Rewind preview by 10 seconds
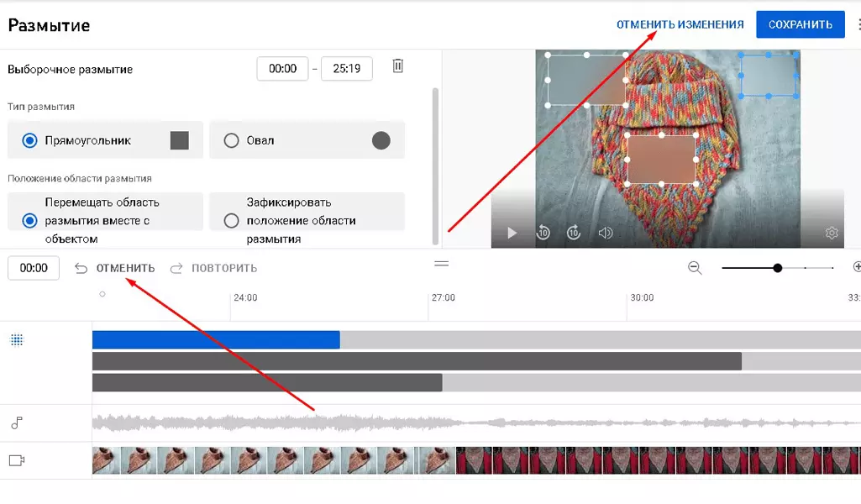The image size is (861, 504). point(543,232)
